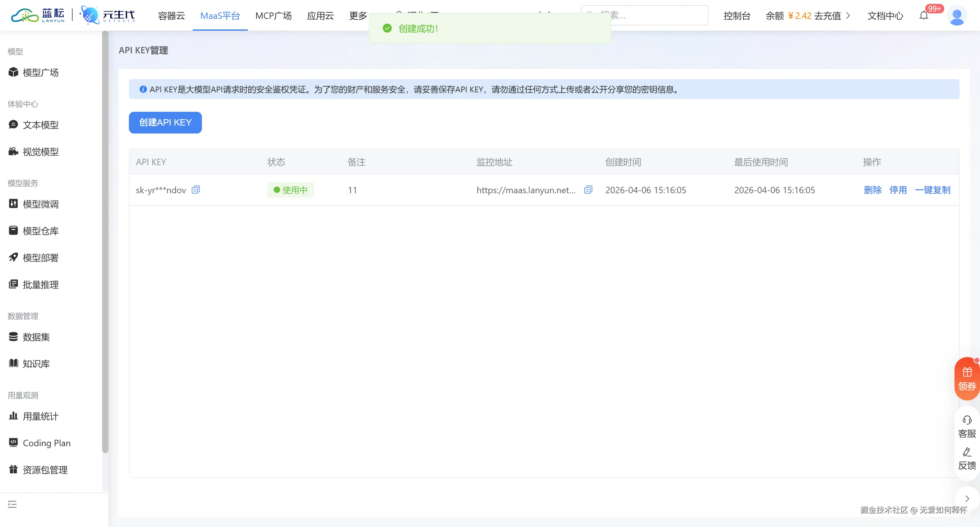Open the notification bell

click(x=924, y=15)
